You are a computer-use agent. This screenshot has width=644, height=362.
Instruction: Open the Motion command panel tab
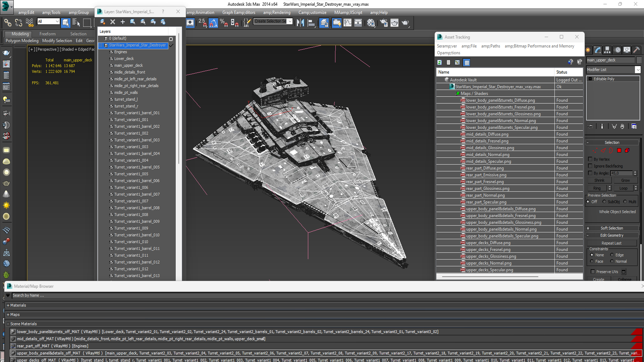click(x=618, y=50)
